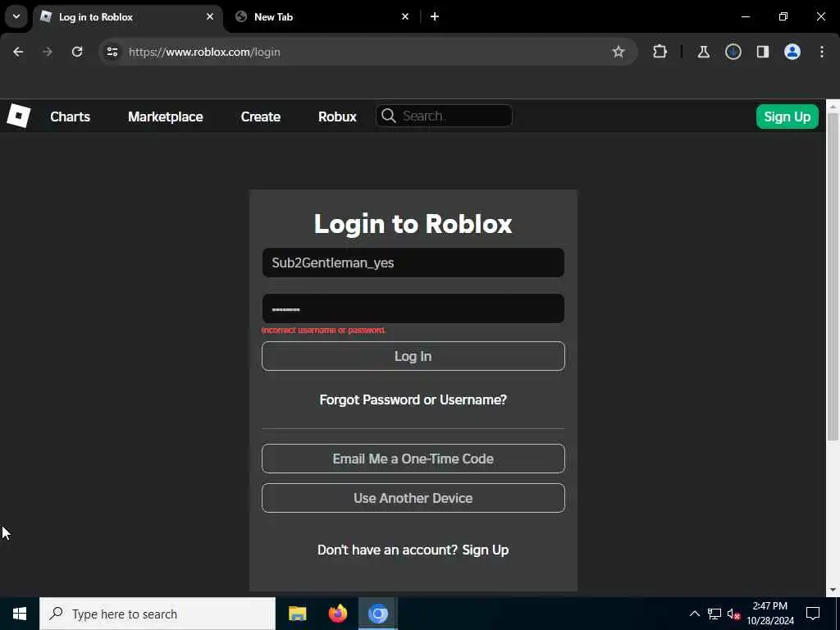This screenshot has height=630, width=840.
Task: Open the network tray icon
Action: coord(714,614)
